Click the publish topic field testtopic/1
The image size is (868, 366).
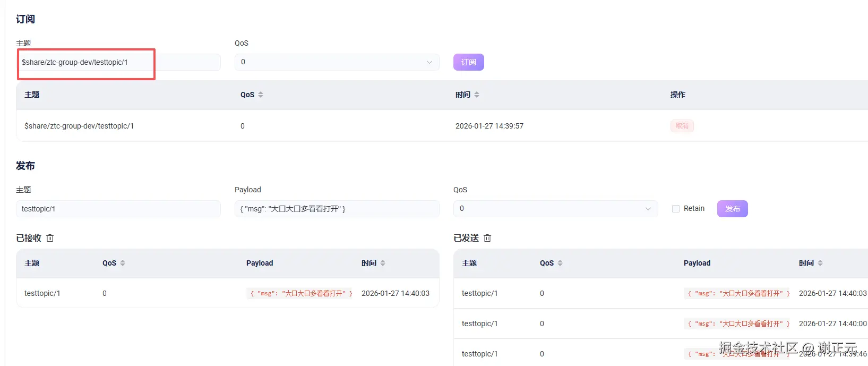click(x=118, y=209)
